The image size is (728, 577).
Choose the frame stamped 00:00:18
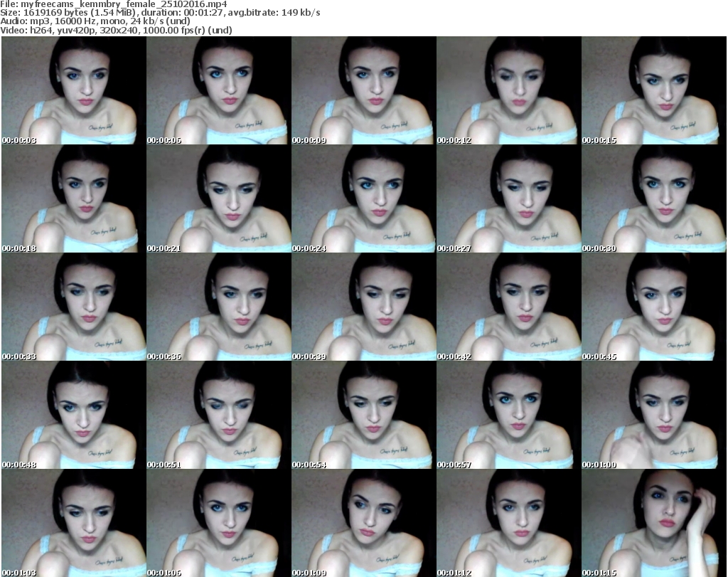74,198
